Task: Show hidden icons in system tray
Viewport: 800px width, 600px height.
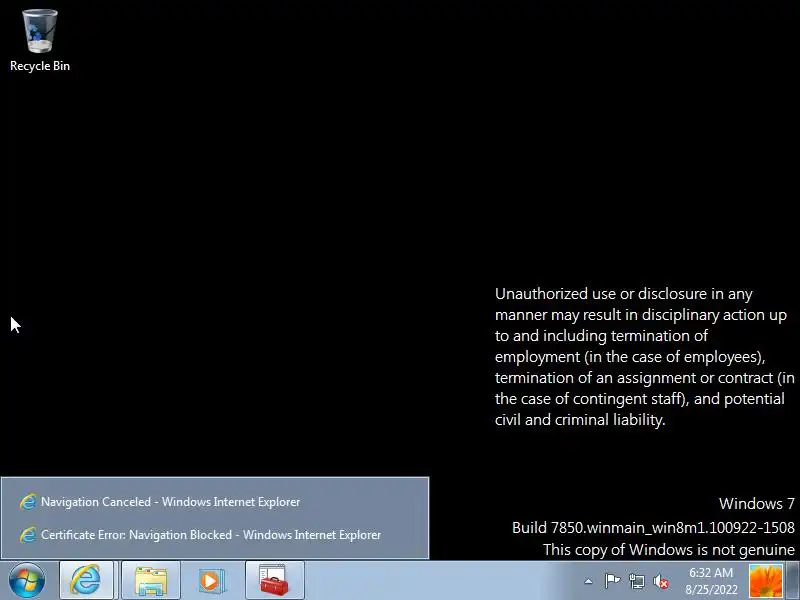Action: pyautogui.click(x=588, y=581)
